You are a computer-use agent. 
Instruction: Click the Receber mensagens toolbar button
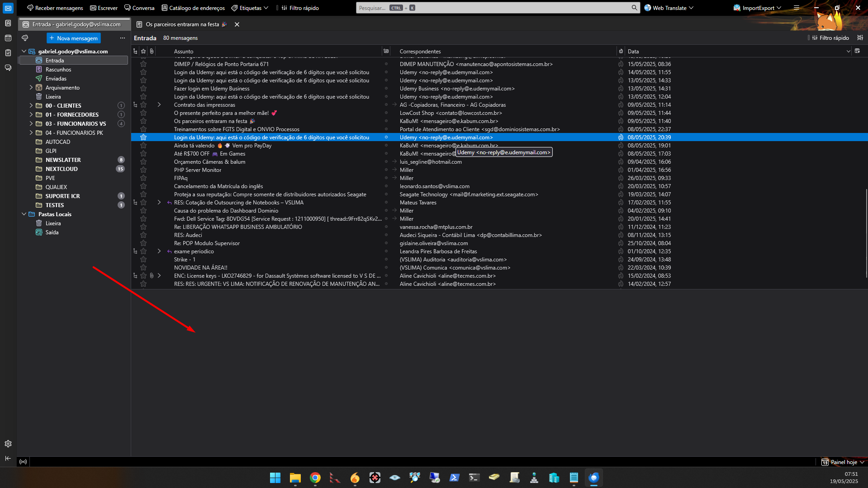[55, 8]
